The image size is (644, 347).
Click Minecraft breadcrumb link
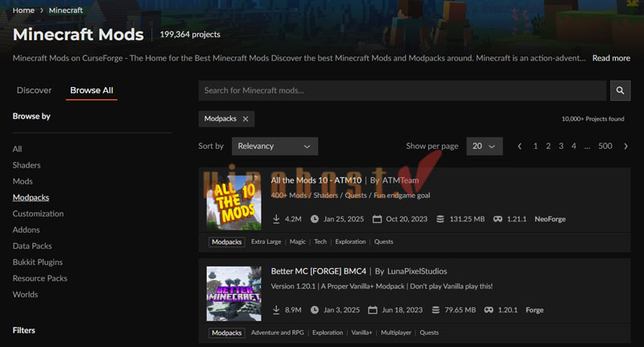(x=66, y=10)
